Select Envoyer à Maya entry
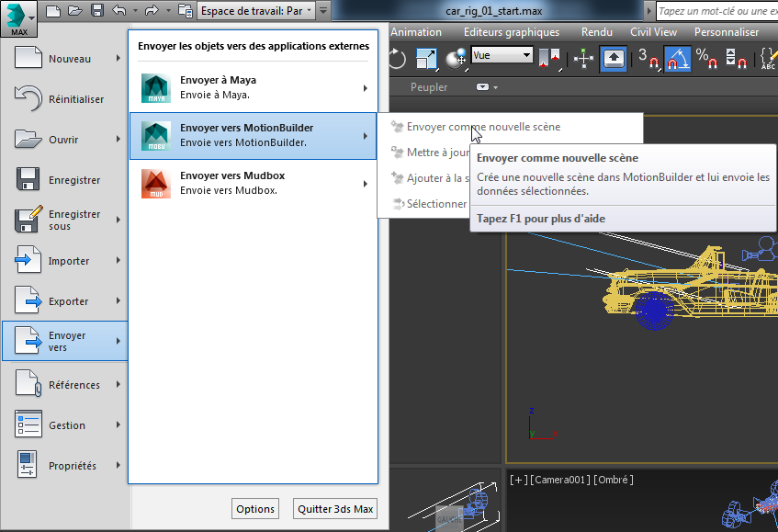 tap(253, 88)
